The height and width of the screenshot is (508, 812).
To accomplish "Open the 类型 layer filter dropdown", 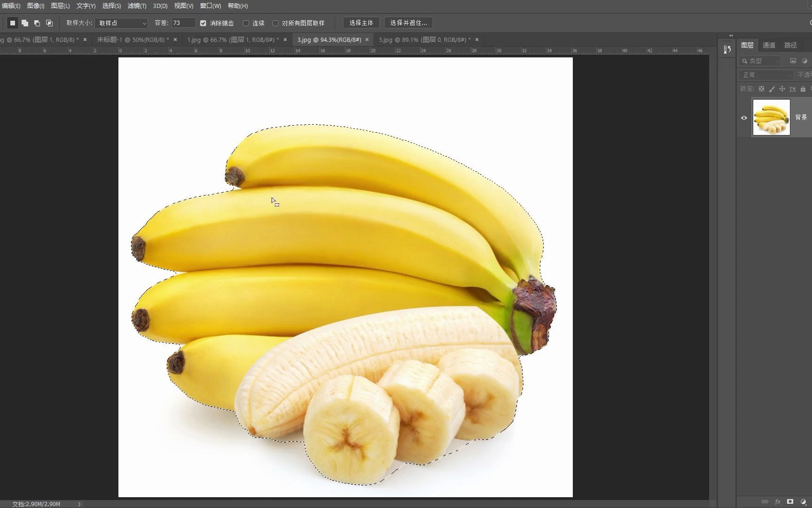I will pyautogui.click(x=760, y=61).
